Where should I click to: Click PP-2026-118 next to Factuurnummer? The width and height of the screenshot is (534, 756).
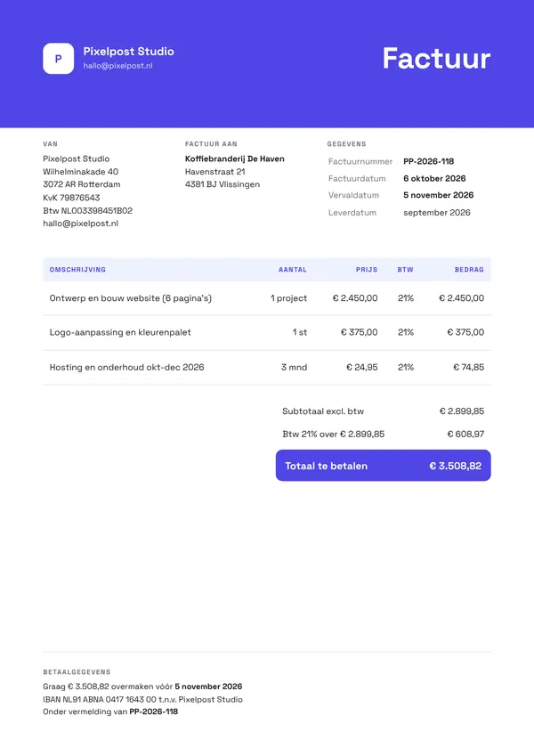point(429,161)
